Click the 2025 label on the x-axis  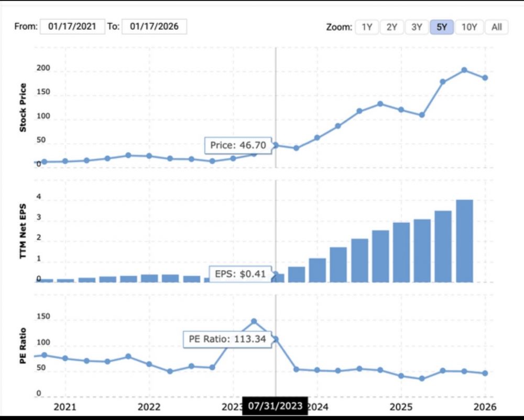pos(401,407)
